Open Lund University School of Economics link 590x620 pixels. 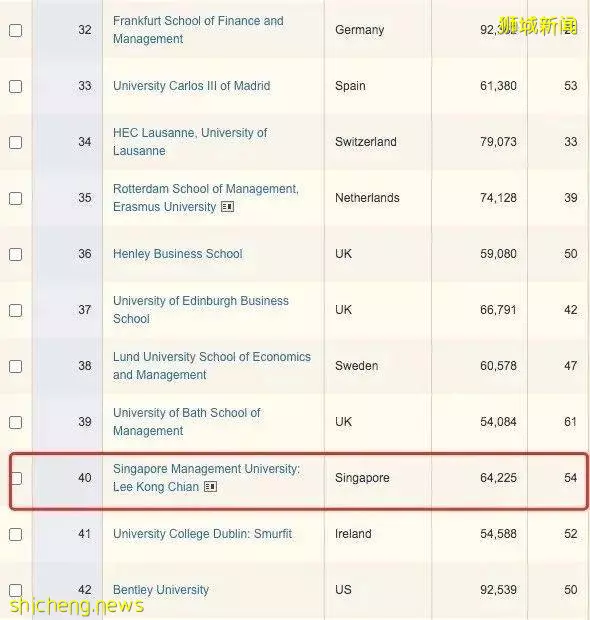click(212, 366)
